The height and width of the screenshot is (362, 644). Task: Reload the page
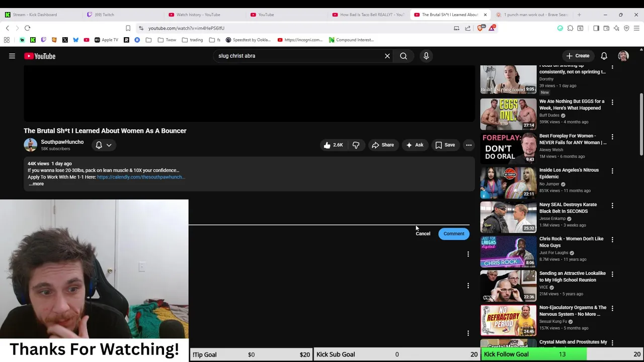pyautogui.click(x=27, y=28)
